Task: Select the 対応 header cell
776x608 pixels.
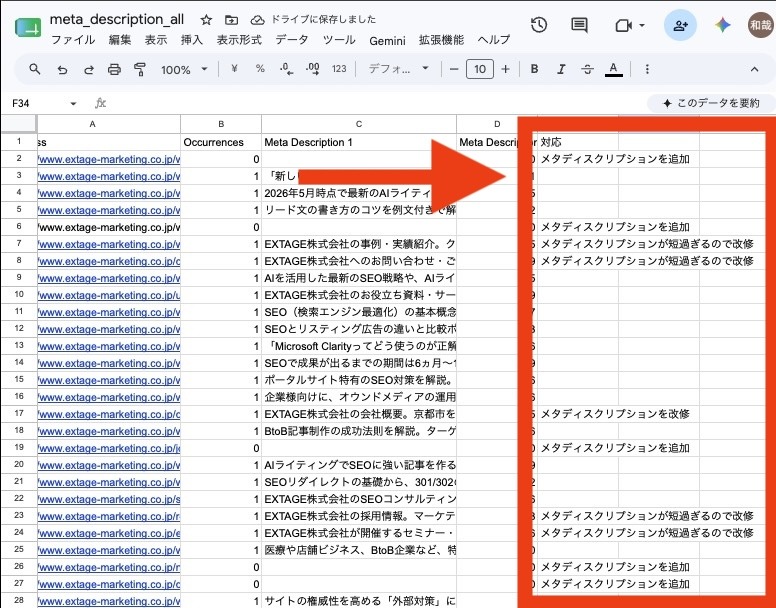Action: [578, 142]
